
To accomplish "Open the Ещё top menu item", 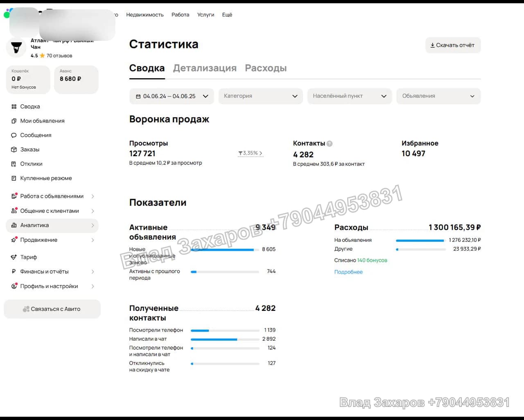I will point(227,15).
